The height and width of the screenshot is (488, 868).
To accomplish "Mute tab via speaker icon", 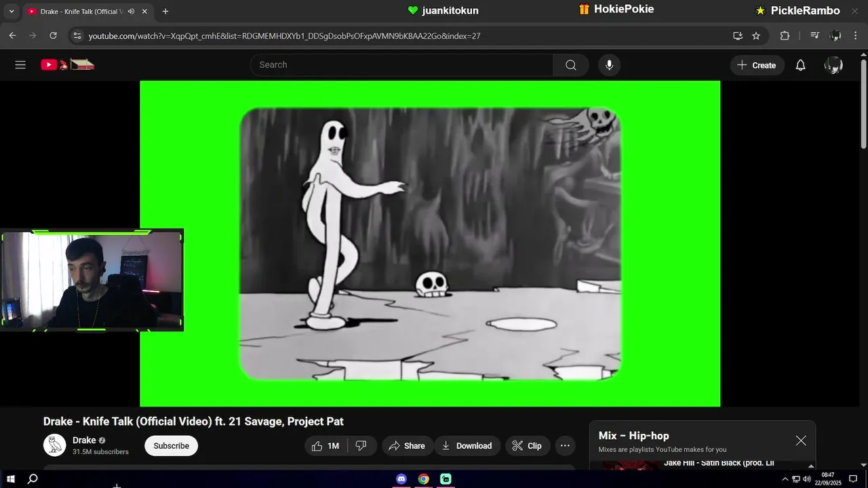I will [x=131, y=12].
